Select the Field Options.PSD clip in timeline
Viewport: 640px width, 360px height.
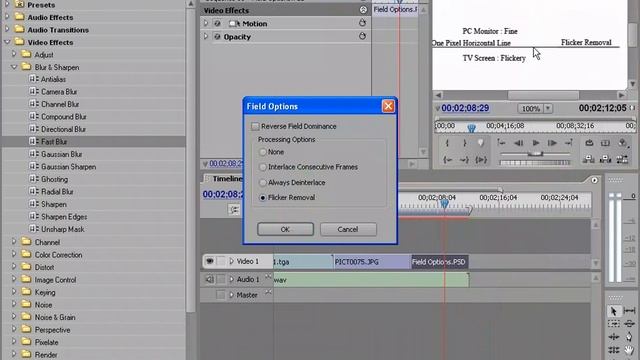[440, 262]
